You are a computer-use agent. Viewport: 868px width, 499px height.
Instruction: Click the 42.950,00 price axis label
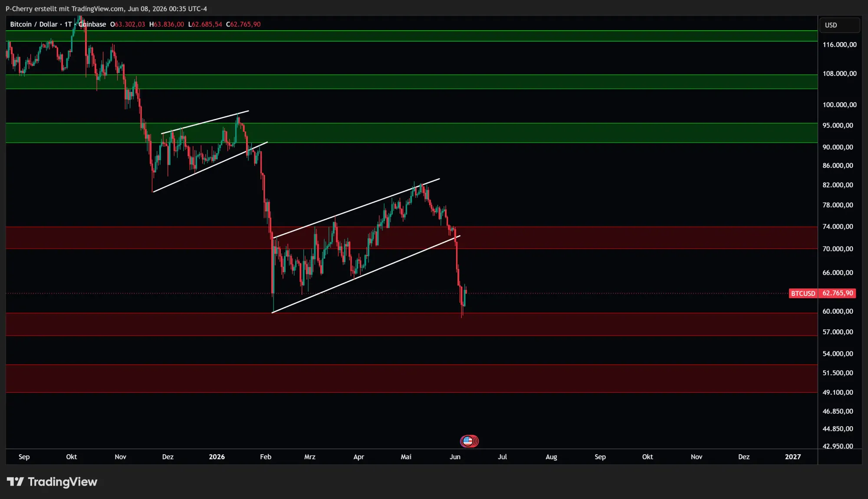[x=838, y=446]
